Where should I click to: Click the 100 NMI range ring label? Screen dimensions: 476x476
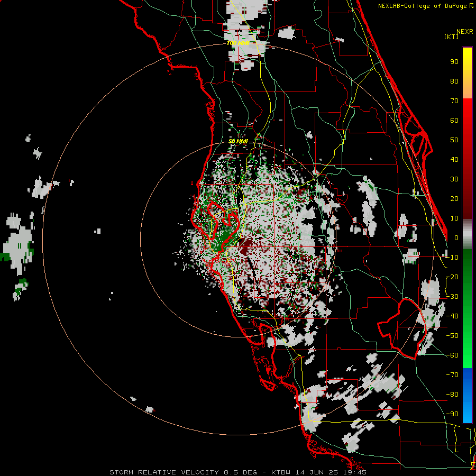[x=237, y=43]
